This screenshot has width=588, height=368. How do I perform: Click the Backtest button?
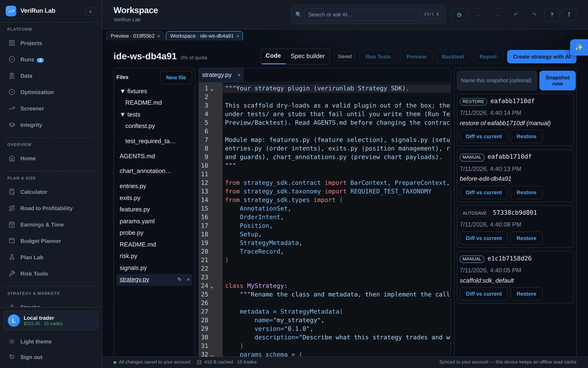point(453,57)
